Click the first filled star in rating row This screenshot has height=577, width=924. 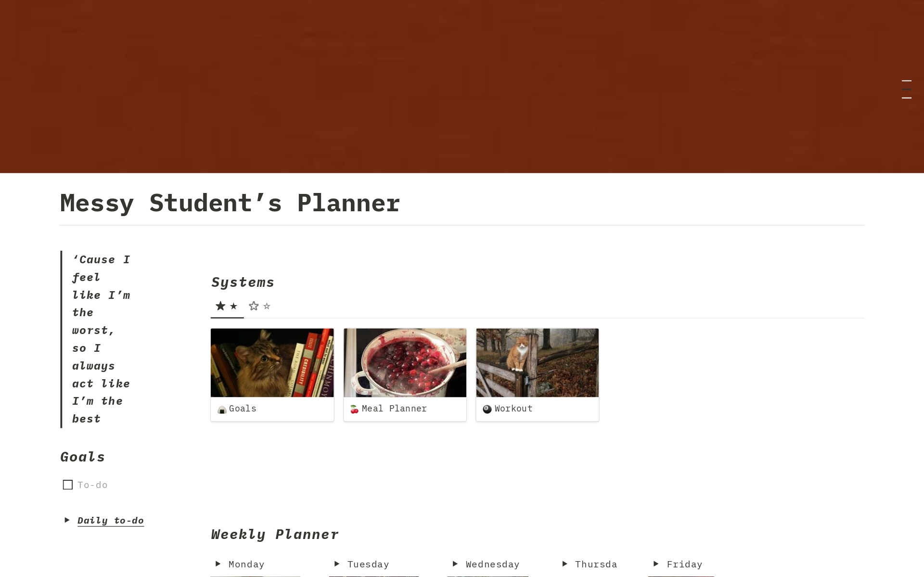tap(219, 305)
